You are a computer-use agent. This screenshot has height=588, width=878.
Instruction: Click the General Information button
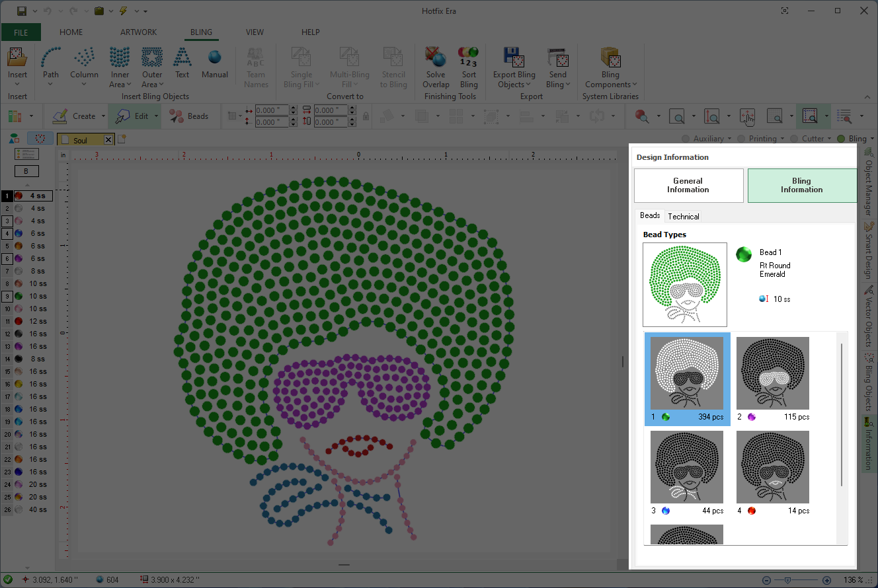(x=688, y=185)
